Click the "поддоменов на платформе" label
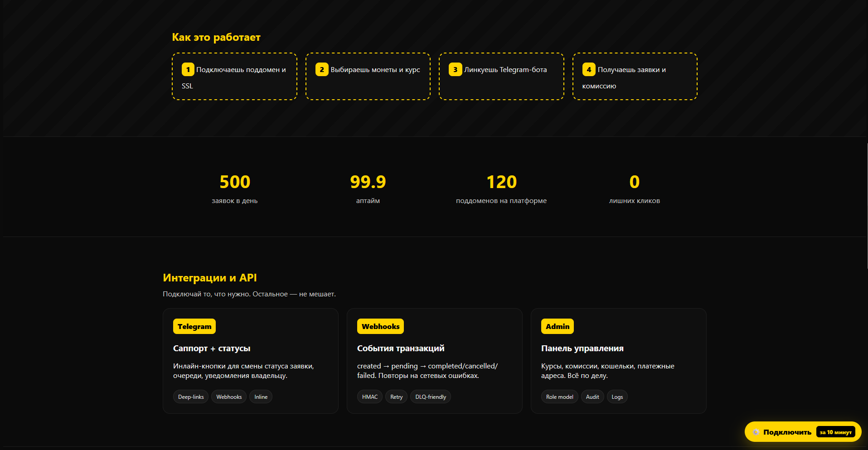868x450 pixels. (501, 201)
